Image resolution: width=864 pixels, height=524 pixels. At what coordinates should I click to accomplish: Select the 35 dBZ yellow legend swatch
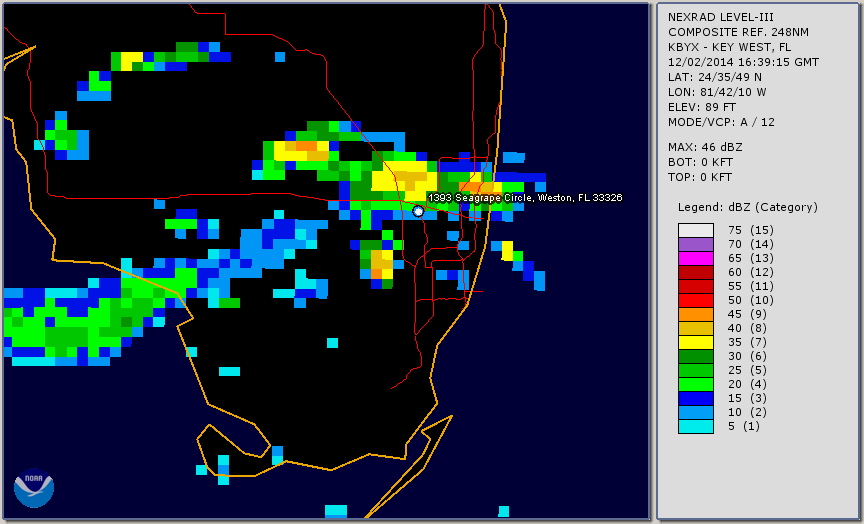tap(696, 342)
